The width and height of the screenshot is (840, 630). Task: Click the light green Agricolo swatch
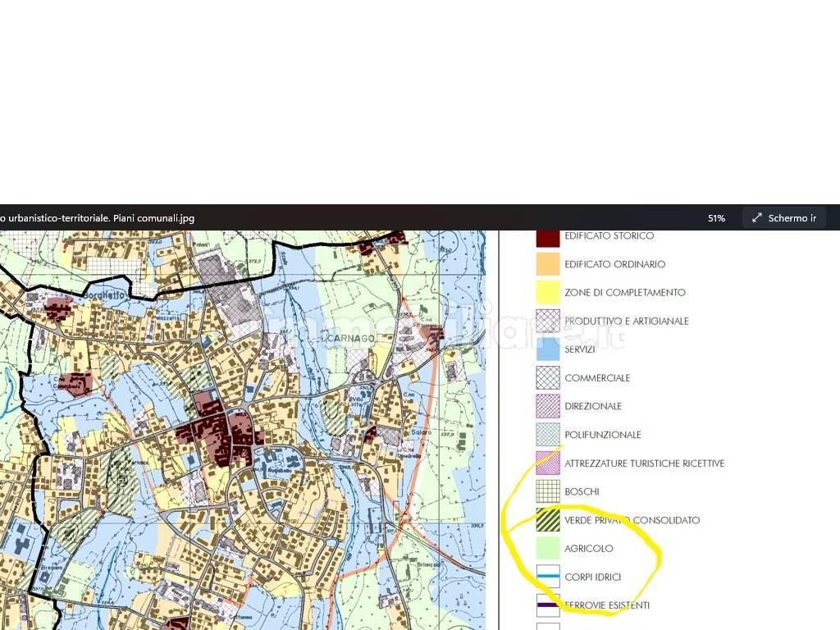pyautogui.click(x=547, y=548)
